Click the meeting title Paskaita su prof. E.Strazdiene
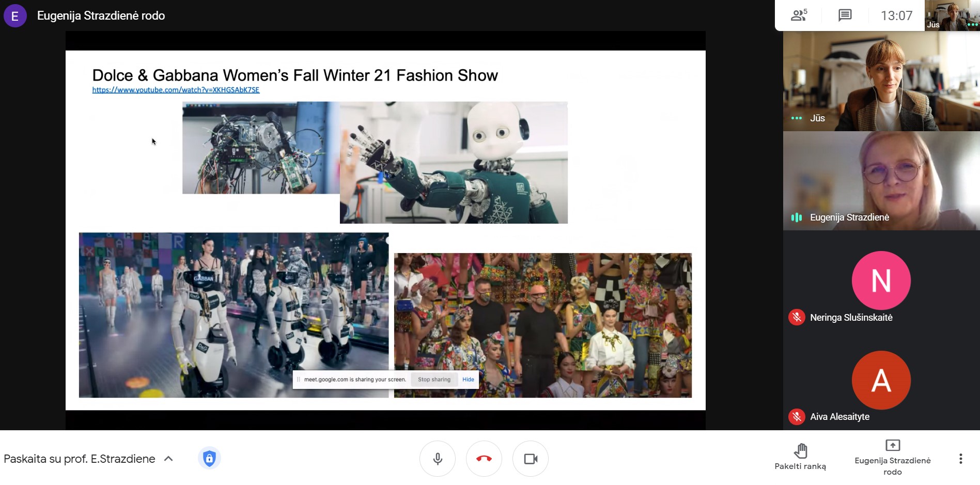The width and height of the screenshot is (980, 485). (80, 459)
